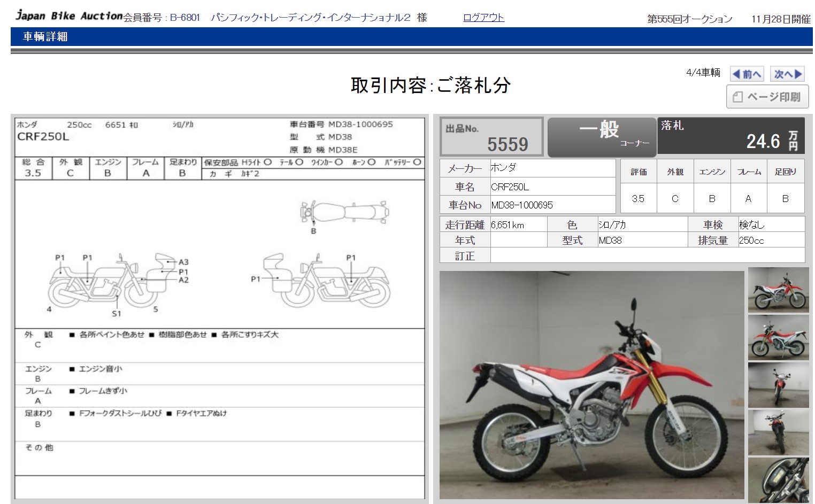
Task: Click the 検なし inspection value
Action: pyautogui.click(x=752, y=225)
